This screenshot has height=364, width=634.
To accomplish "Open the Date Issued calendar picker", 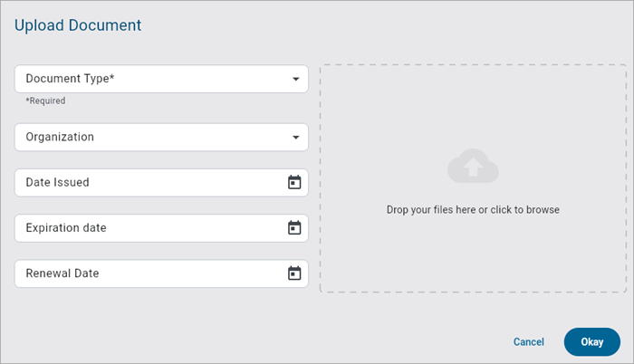I will point(294,182).
